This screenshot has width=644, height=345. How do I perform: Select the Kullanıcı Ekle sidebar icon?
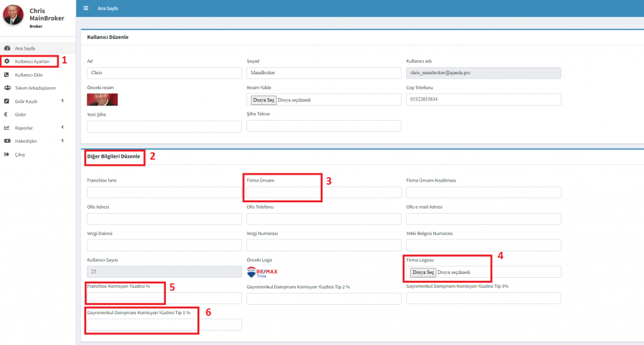coord(6,75)
